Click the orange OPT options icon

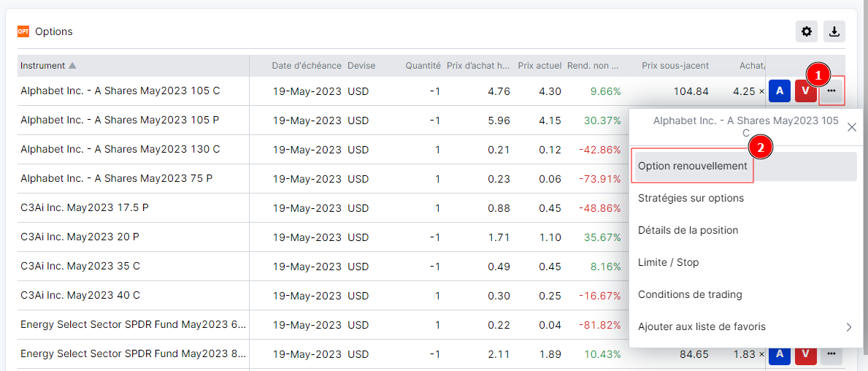[23, 31]
